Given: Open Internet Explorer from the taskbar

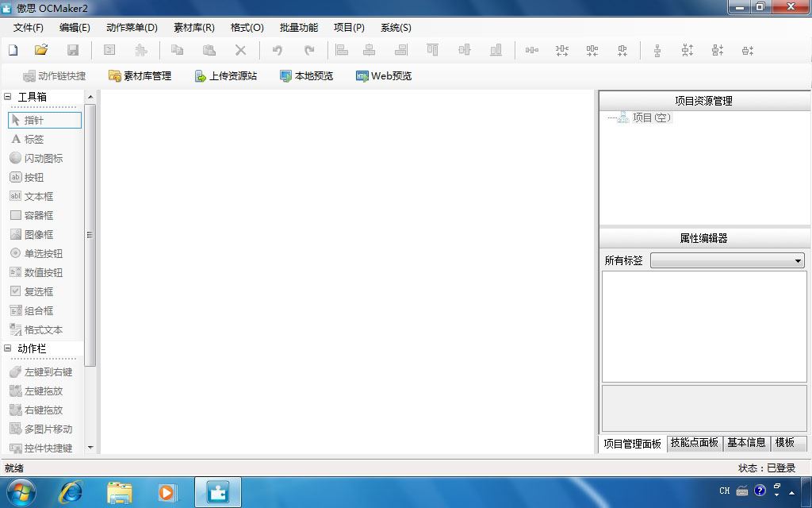Looking at the screenshot, I should 71,492.
